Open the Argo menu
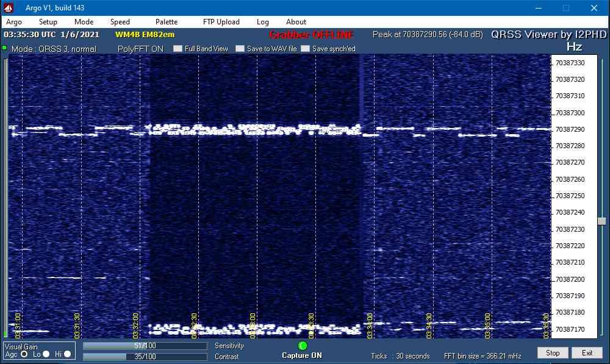 pyautogui.click(x=14, y=22)
